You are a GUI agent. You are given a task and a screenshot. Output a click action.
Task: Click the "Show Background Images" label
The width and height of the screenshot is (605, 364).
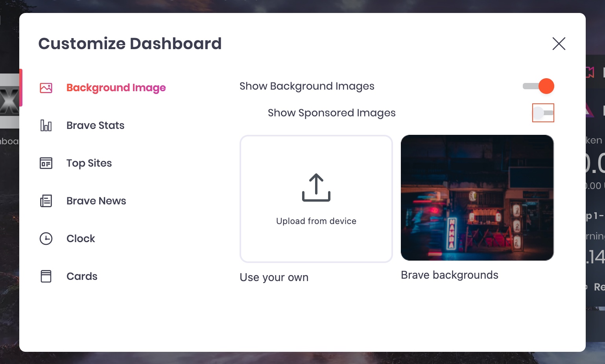pyautogui.click(x=307, y=86)
